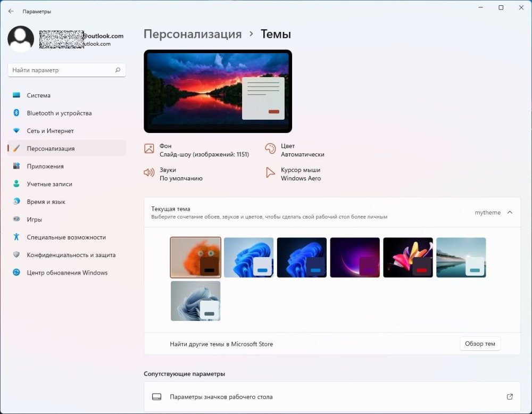Click the Курсор мыши pointer icon
Screen dimensions: 532x414
tap(270, 173)
